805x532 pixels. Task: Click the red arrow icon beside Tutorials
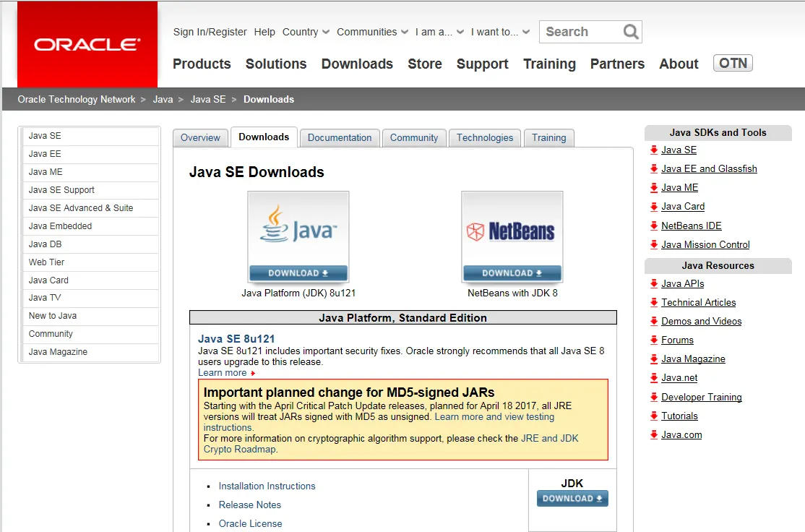click(x=653, y=416)
